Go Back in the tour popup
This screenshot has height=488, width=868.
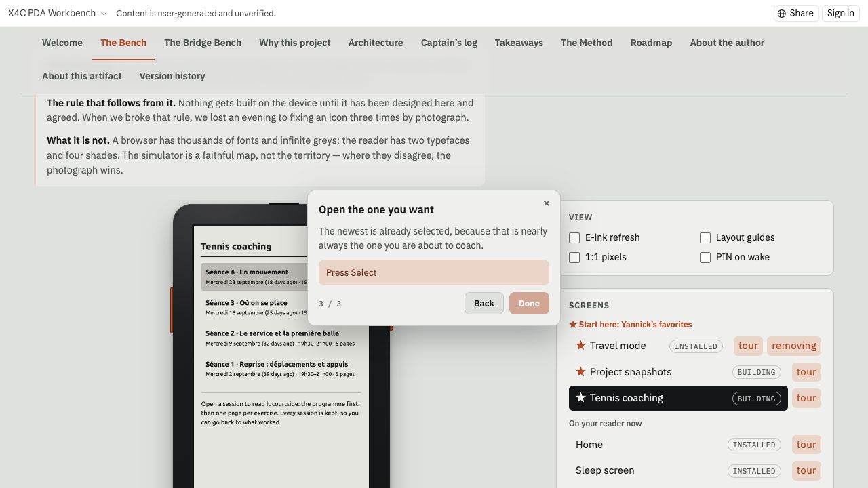(484, 304)
